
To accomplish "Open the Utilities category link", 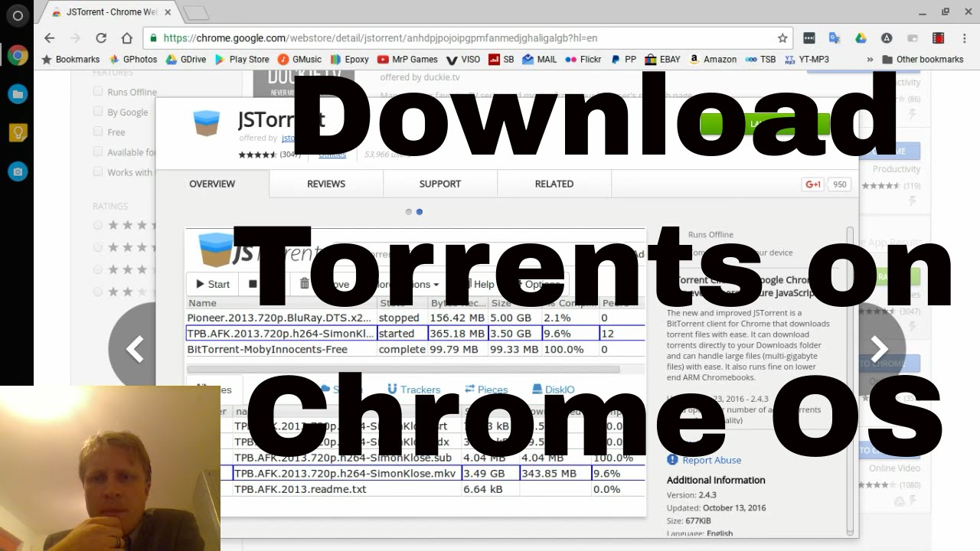I will pyautogui.click(x=332, y=155).
